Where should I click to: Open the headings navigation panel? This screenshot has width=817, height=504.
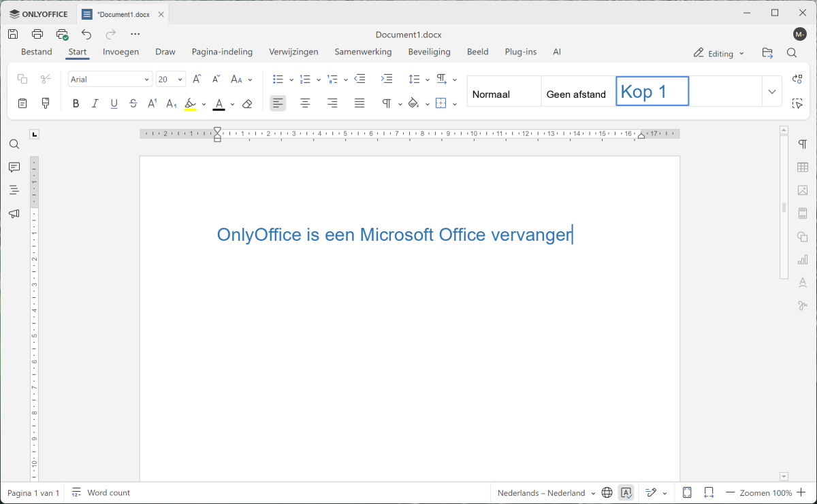14,190
